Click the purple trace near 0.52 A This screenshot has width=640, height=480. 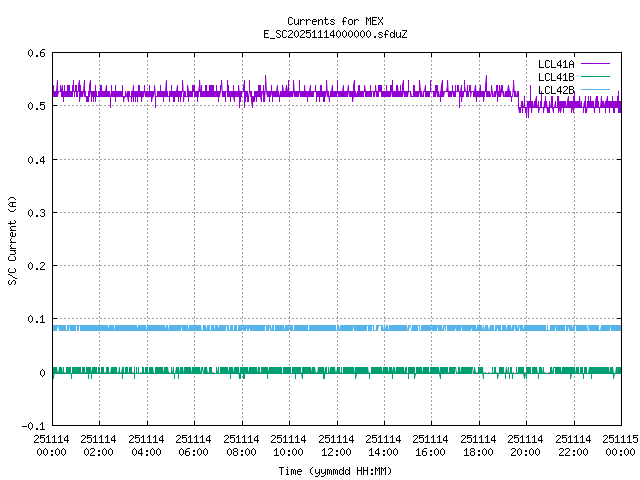coord(300,94)
